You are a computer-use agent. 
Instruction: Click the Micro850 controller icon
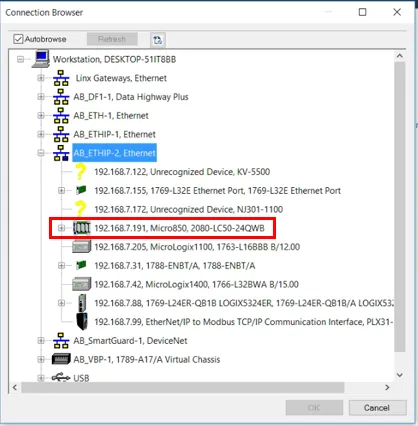(82, 228)
